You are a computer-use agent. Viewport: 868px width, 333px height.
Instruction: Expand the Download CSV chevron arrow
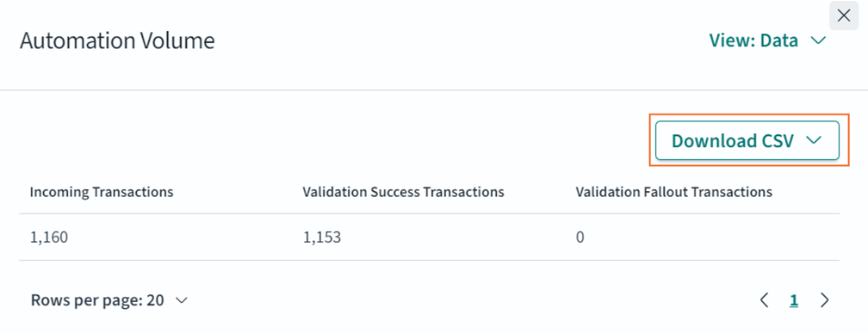(813, 140)
